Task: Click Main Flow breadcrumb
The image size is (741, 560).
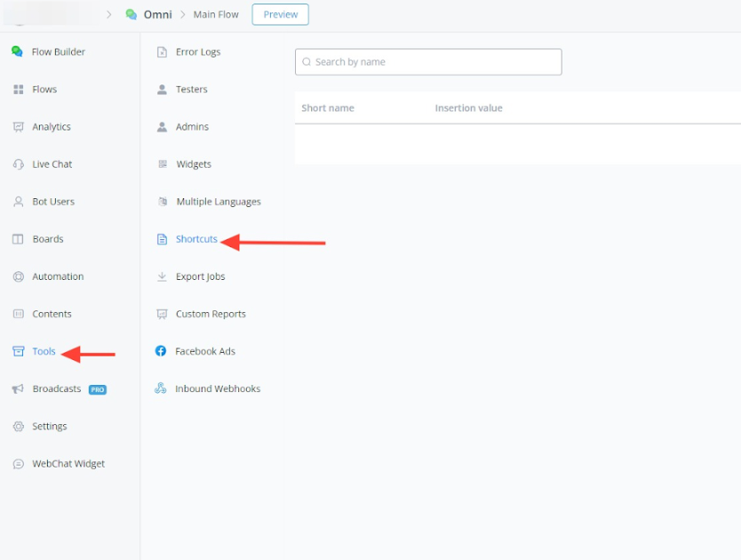Action: [217, 14]
